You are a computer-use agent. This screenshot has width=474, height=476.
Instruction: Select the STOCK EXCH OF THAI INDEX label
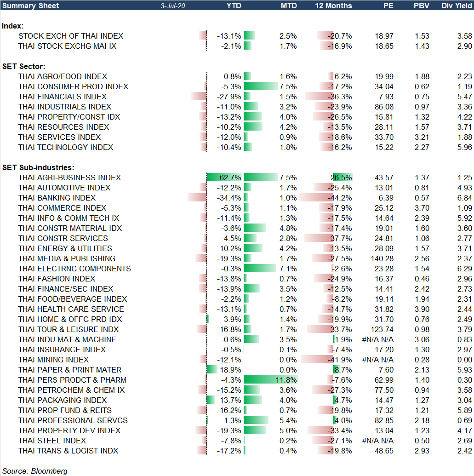(71, 36)
